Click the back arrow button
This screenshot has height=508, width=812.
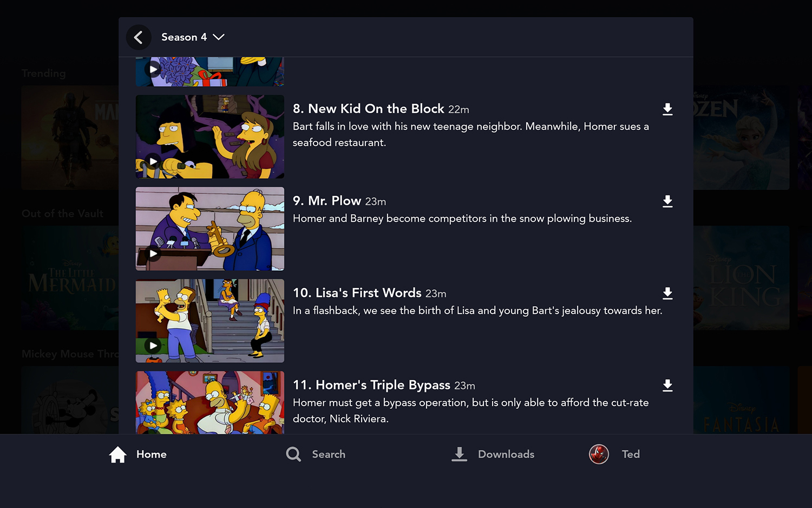pyautogui.click(x=139, y=37)
